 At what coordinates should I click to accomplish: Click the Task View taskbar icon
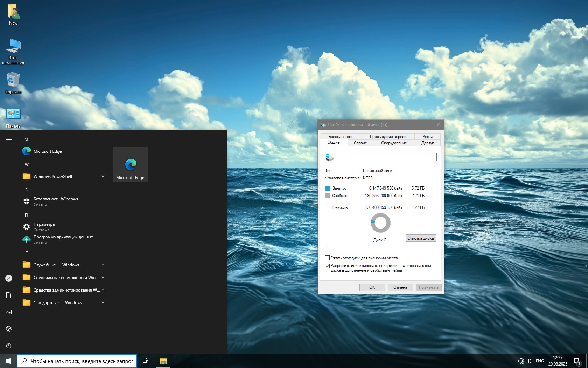[146, 361]
